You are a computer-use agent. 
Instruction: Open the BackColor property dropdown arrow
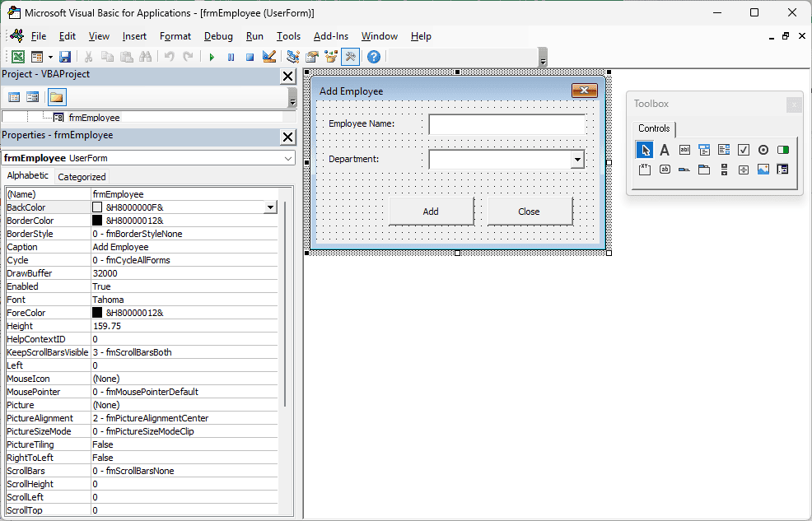tap(270, 207)
